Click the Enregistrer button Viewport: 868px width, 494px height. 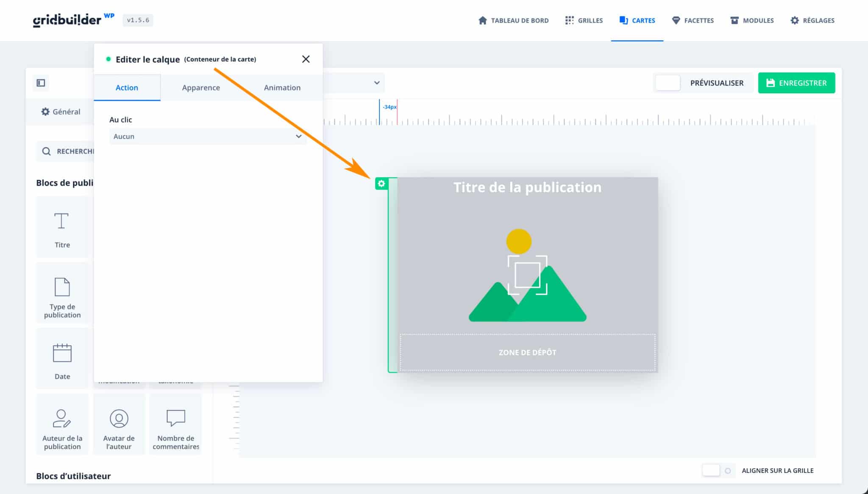[x=796, y=83]
